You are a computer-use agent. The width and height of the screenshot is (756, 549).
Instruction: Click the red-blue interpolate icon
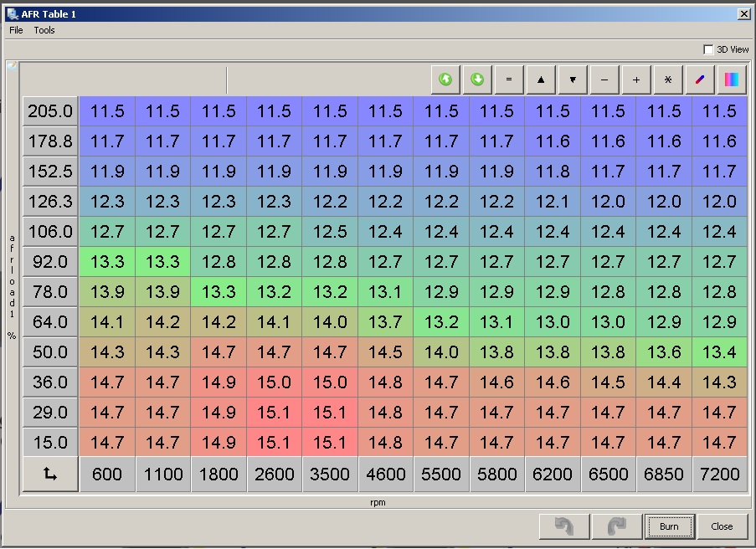tap(700, 80)
